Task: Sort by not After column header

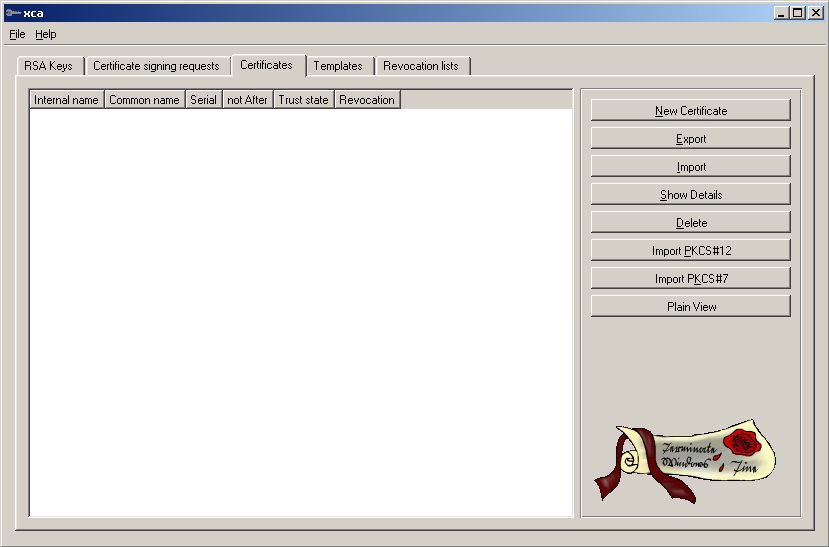Action: click(247, 100)
